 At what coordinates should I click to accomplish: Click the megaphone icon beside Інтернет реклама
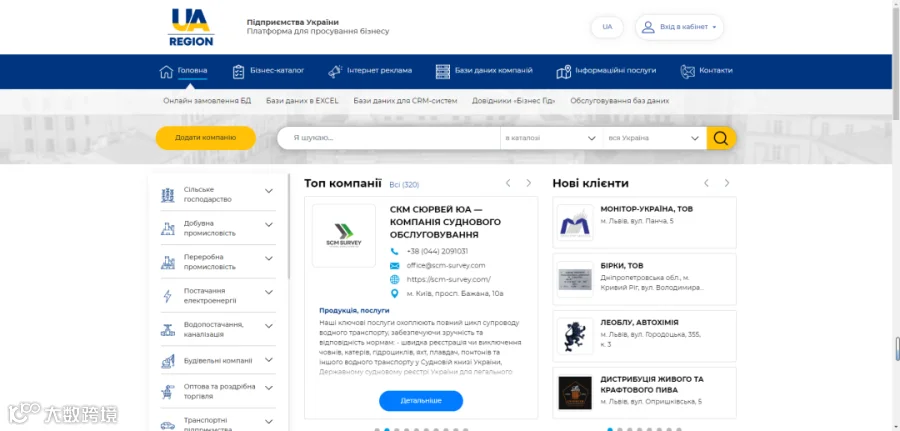tap(335, 71)
